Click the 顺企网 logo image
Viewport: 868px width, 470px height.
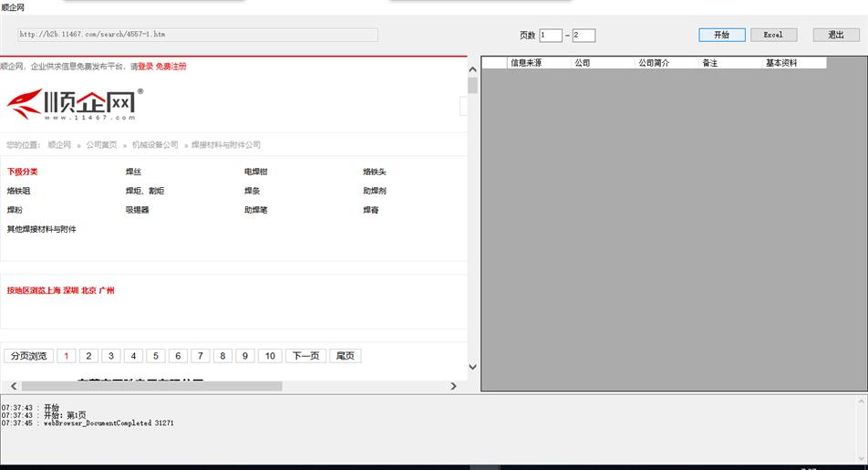tap(75, 104)
